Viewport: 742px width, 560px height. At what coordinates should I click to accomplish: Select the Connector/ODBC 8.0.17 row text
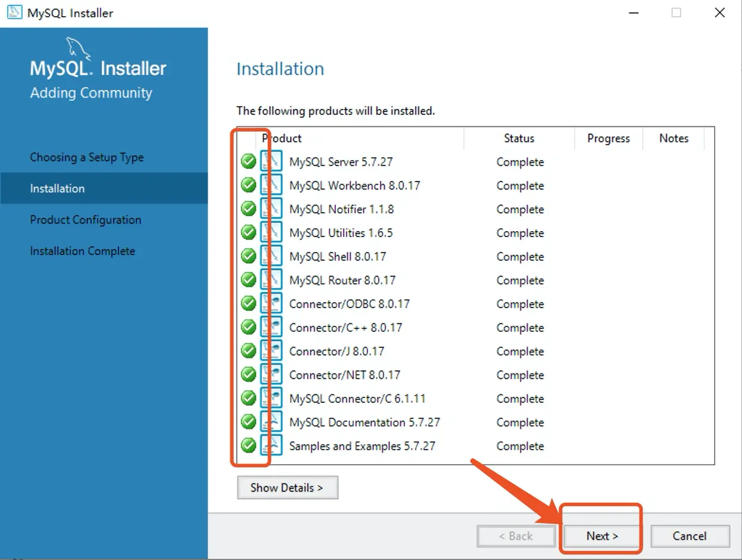[x=350, y=304]
